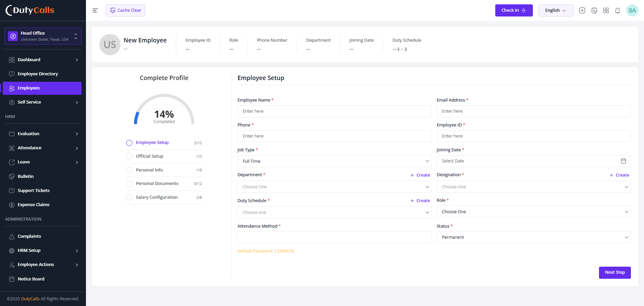Click the SA user avatar

coord(632,10)
